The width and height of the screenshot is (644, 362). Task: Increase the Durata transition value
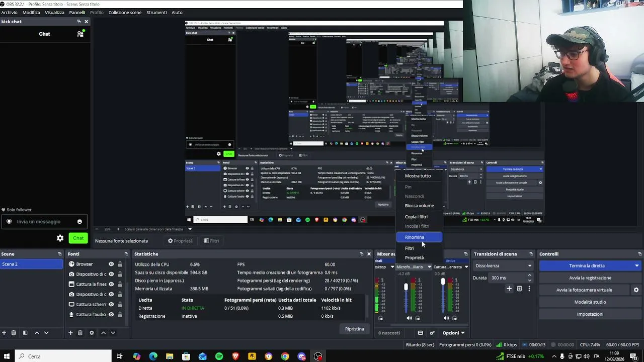[529, 275]
